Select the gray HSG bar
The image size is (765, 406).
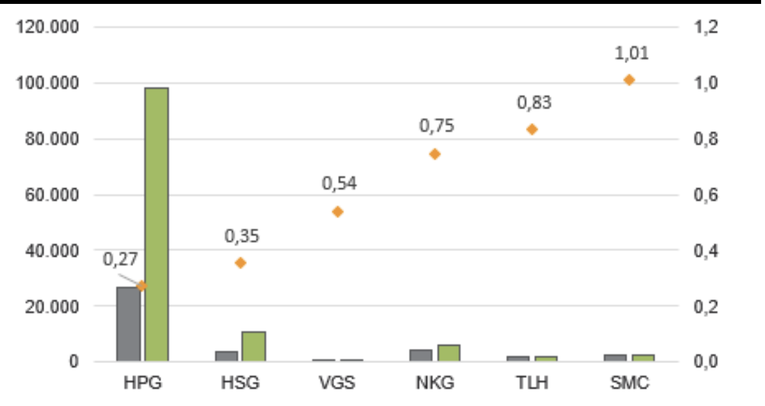coord(226,355)
